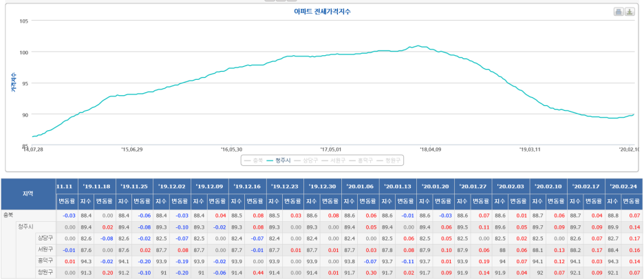Select the '20.01.06 date column header
The width and height of the screenshot is (644, 279).
pos(361,186)
